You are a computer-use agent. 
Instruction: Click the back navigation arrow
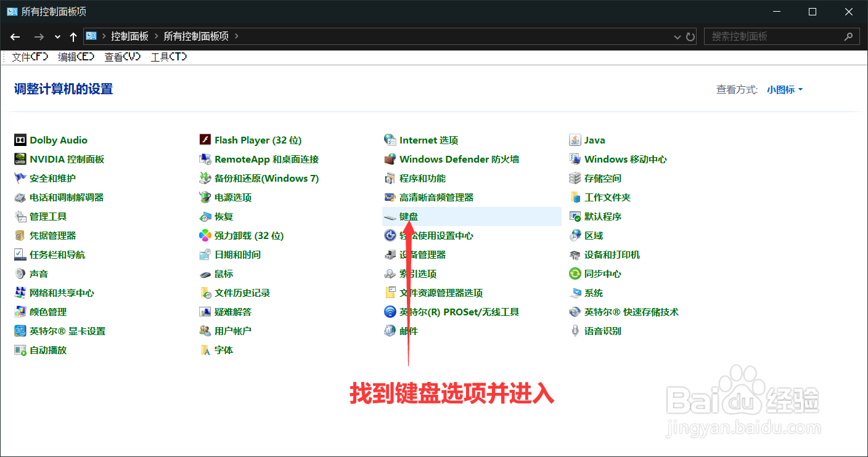(15, 37)
